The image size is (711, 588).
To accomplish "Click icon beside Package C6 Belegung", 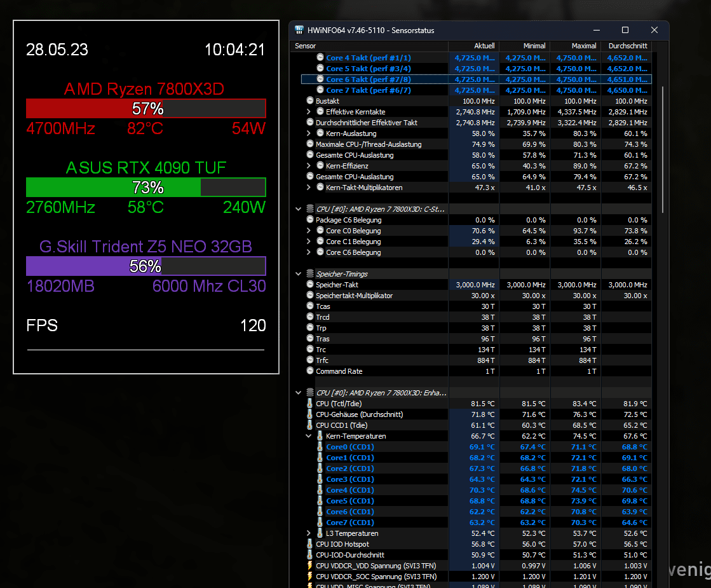I will 310,219.
